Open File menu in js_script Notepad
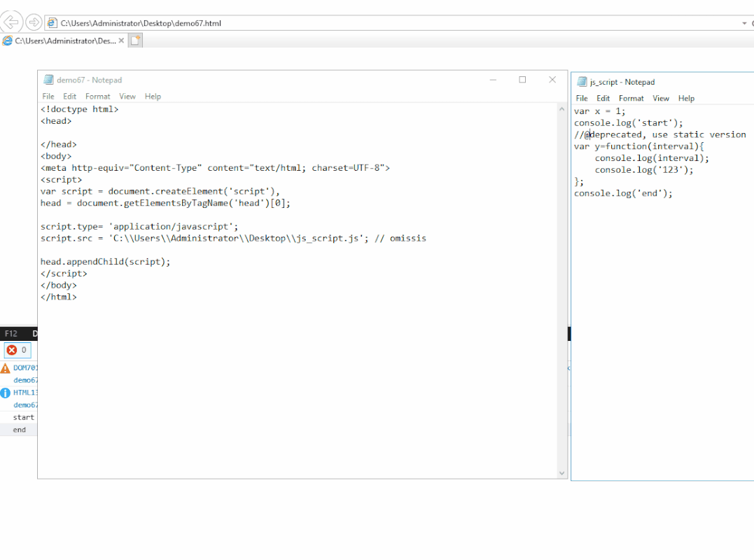Image resolution: width=754 pixels, height=560 pixels. pos(582,99)
